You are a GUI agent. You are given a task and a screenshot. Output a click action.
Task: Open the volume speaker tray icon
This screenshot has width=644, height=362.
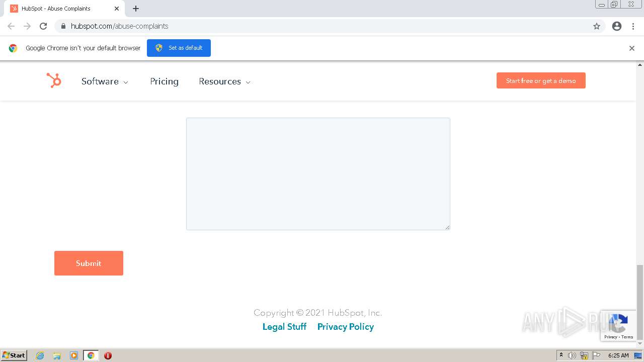coord(572,355)
